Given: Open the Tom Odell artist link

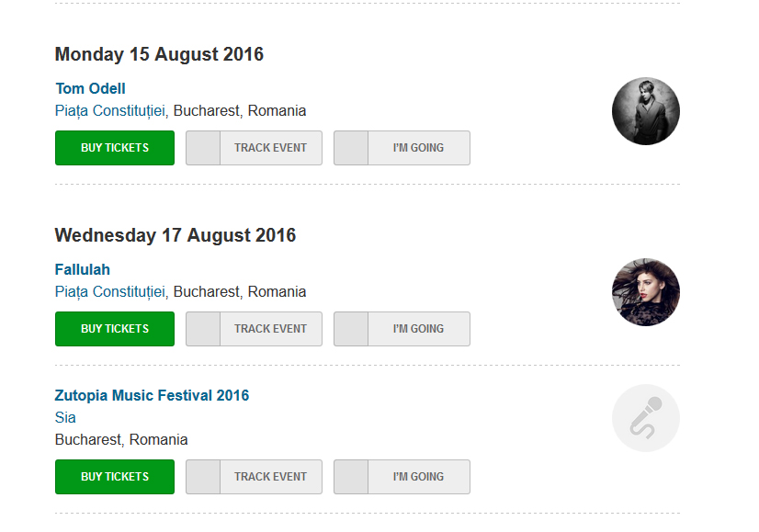Looking at the screenshot, I should point(90,89).
